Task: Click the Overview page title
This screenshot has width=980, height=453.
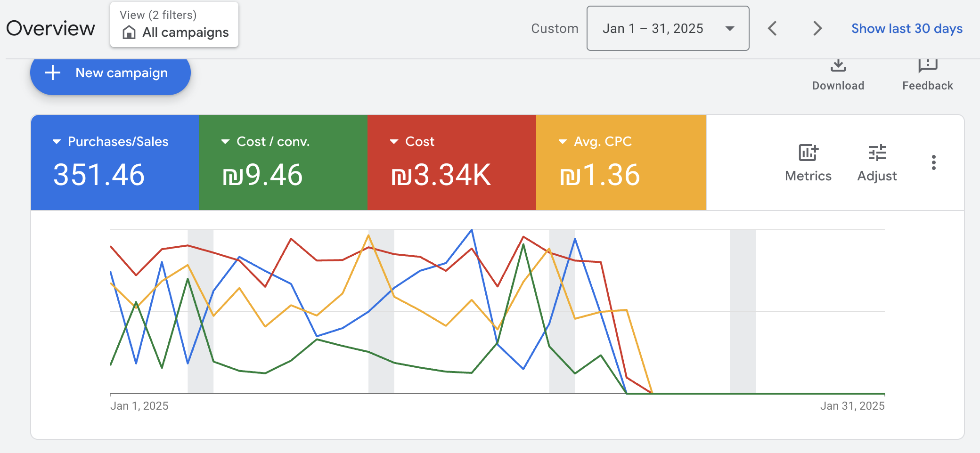Action: [50, 28]
